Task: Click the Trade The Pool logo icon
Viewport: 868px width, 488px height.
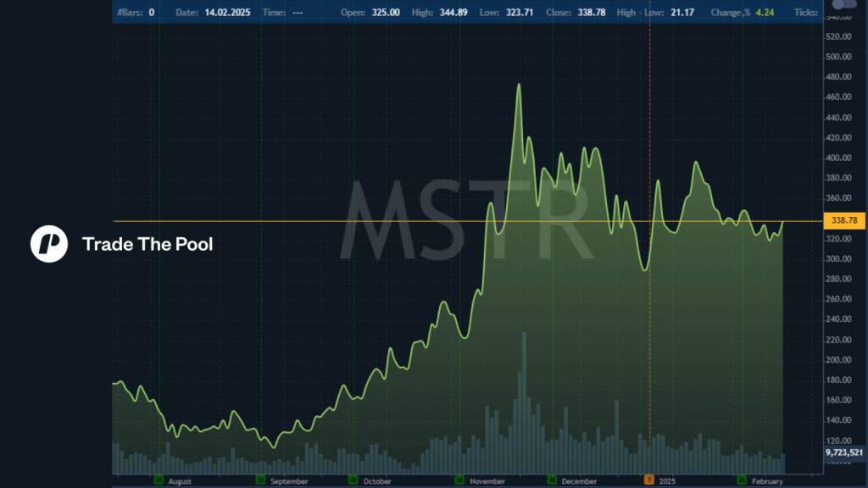Action: coord(49,244)
